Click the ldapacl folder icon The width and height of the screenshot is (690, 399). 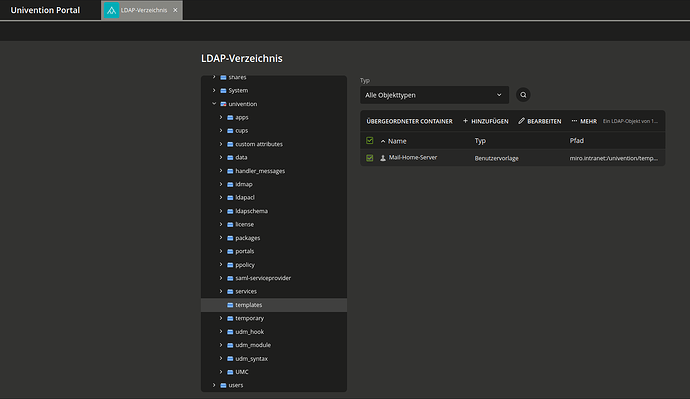click(x=230, y=198)
